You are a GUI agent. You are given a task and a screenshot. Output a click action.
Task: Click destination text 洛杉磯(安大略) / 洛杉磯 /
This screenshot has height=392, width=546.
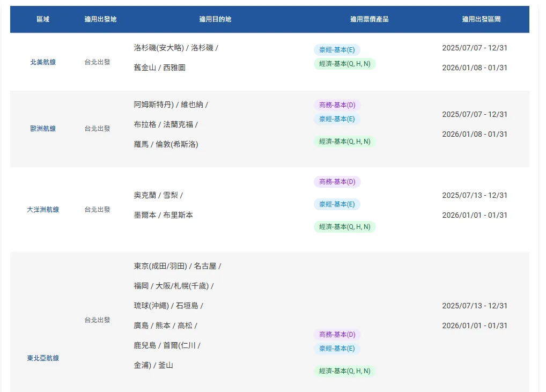point(176,48)
